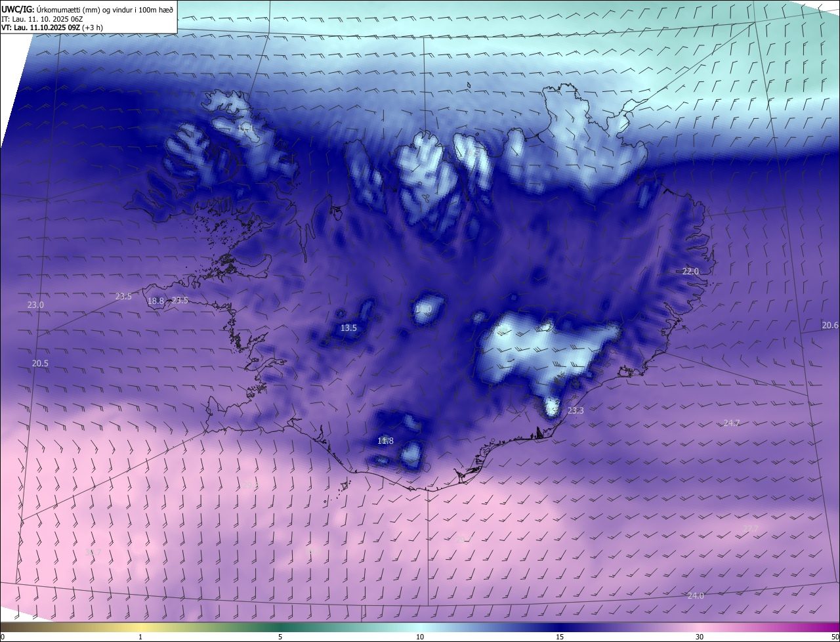Screen dimensions: 840x642
Task: Click the 23.3 value label
Action: coord(575,410)
